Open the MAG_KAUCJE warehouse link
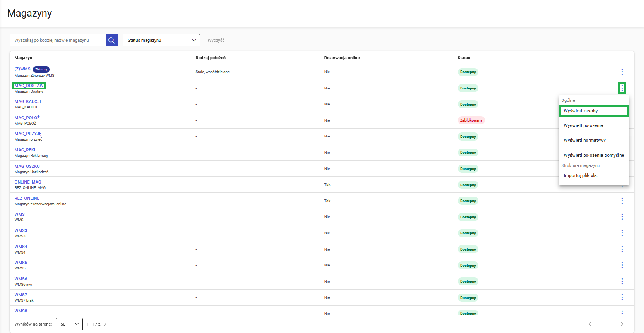 28,102
